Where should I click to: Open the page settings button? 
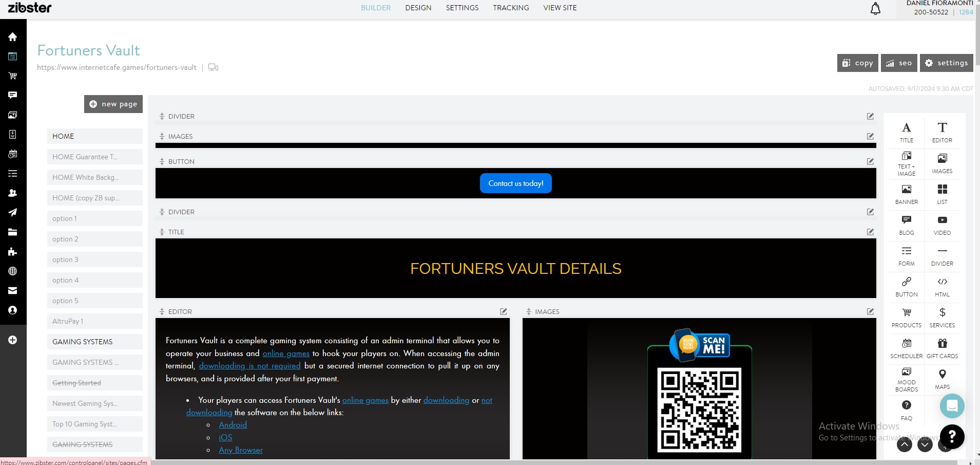point(946,63)
